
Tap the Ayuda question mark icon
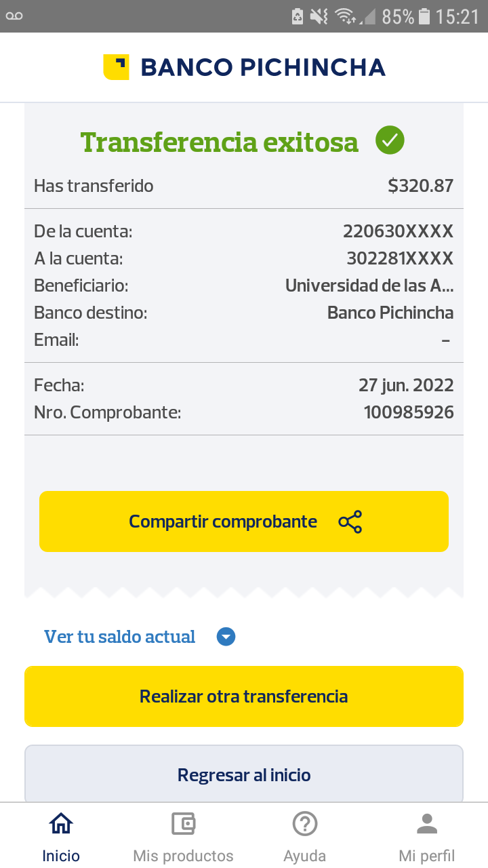pyautogui.click(x=305, y=824)
